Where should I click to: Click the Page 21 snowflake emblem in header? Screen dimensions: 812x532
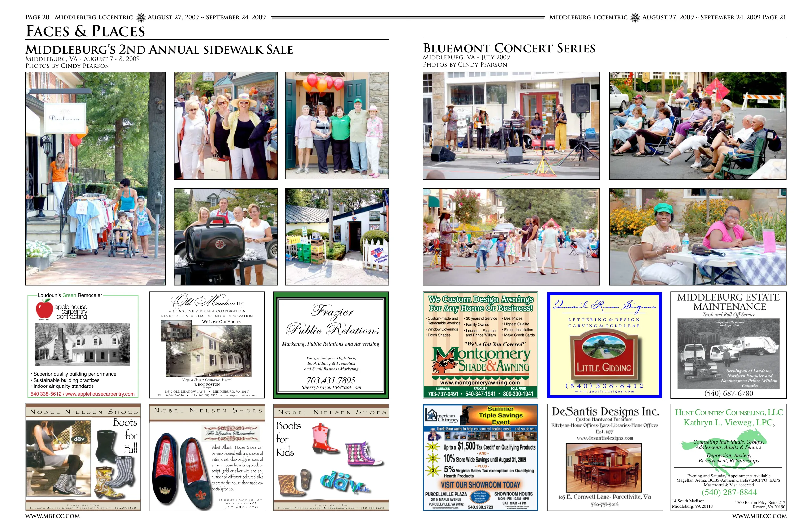click(635, 18)
